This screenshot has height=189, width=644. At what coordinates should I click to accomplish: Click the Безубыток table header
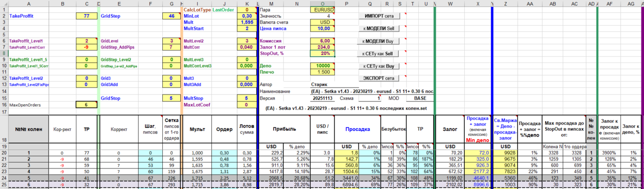[x=393, y=128]
